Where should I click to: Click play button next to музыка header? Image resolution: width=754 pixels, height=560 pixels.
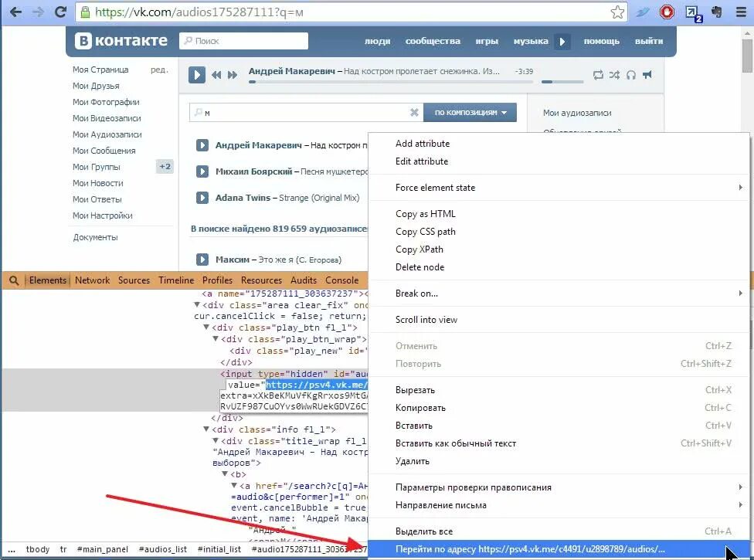(562, 42)
